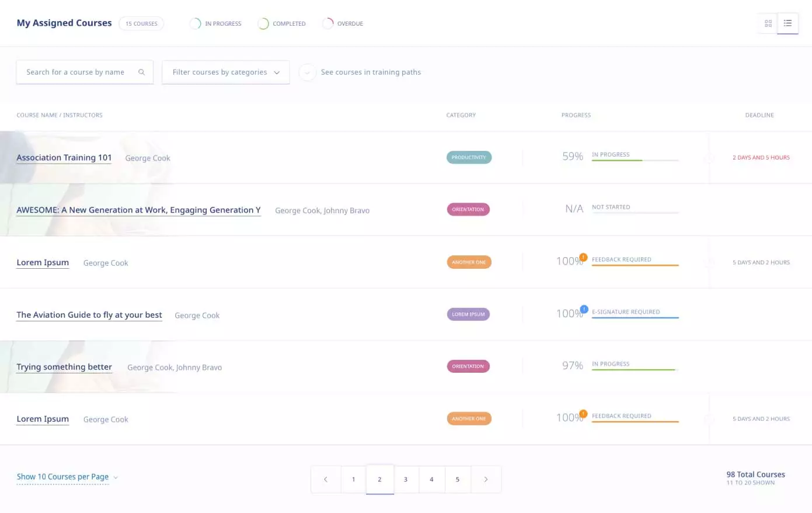The image size is (812, 513).
Task: Sort by the PROGRESS column header
Action: (x=576, y=115)
